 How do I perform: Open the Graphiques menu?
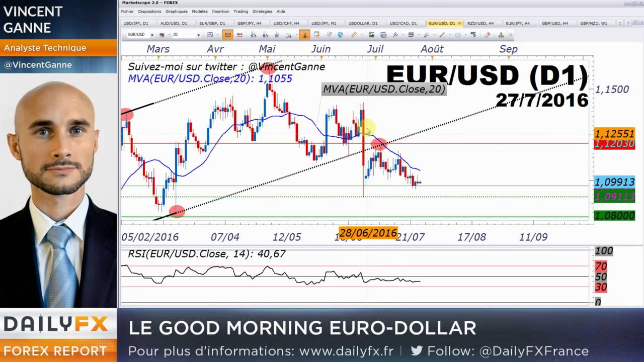tap(176, 11)
